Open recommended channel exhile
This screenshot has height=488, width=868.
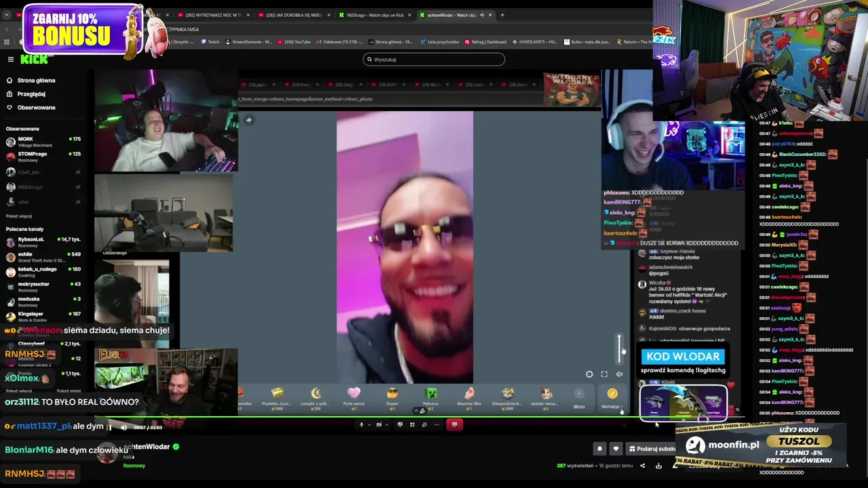(43, 257)
